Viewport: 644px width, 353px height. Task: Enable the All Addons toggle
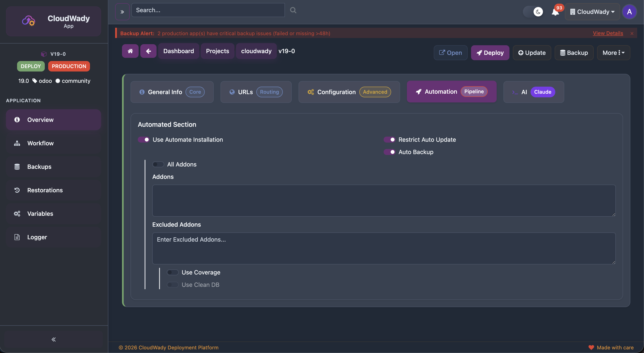point(158,164)
